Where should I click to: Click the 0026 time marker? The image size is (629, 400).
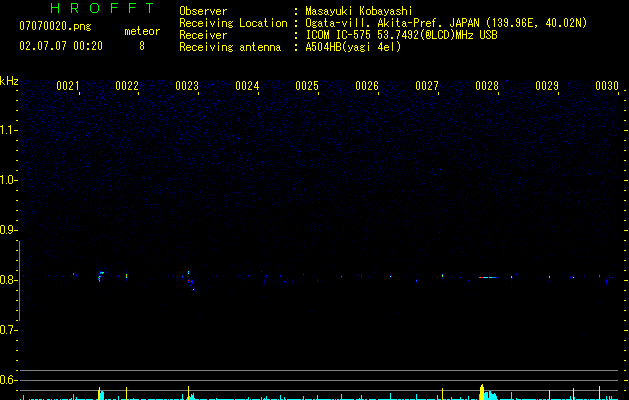(x=367, y=86)
